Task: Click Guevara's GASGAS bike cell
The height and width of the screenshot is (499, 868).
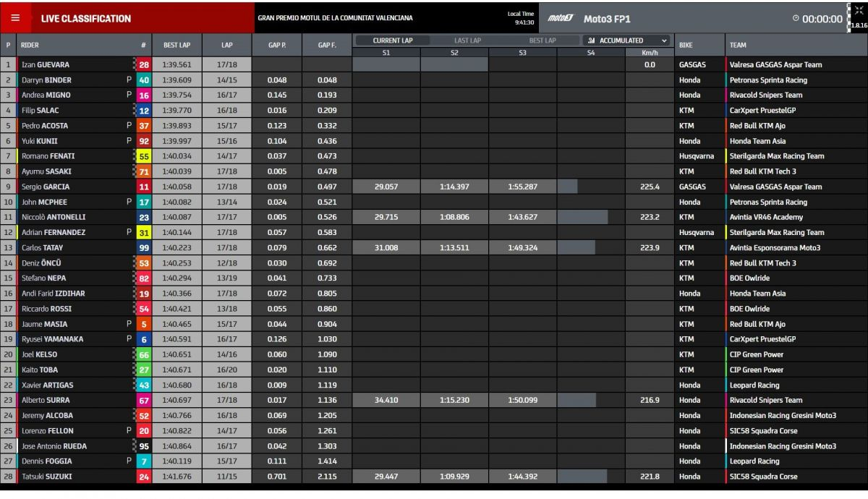Action: click(692, 65)
